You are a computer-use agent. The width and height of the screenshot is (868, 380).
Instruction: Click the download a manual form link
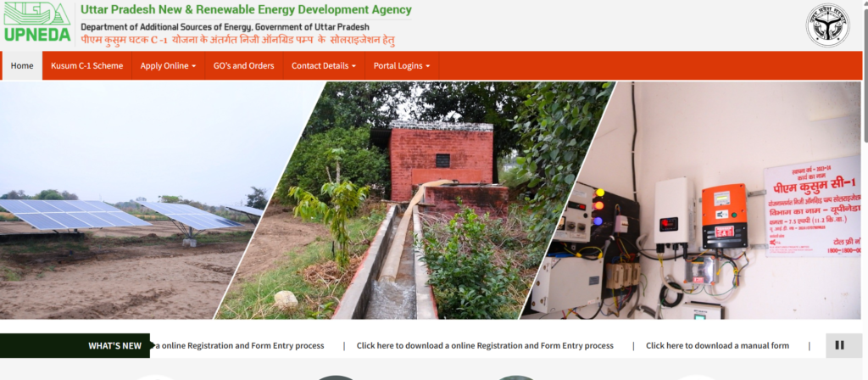coord(717,346)
